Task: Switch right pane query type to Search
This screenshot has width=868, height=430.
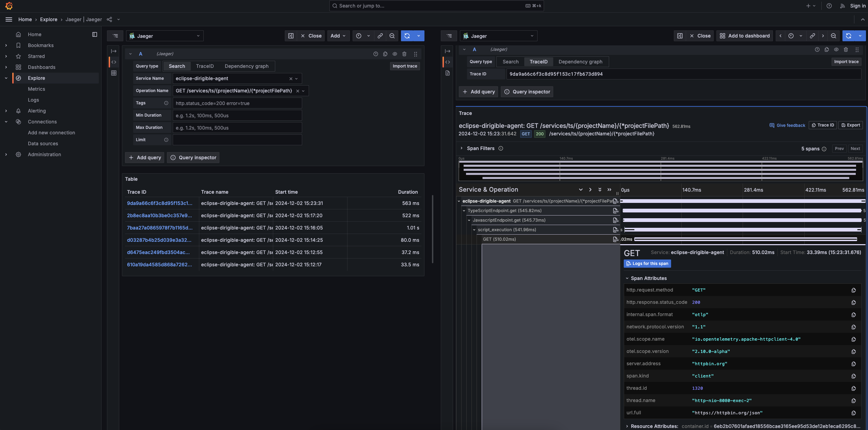Action: point(511,62)
